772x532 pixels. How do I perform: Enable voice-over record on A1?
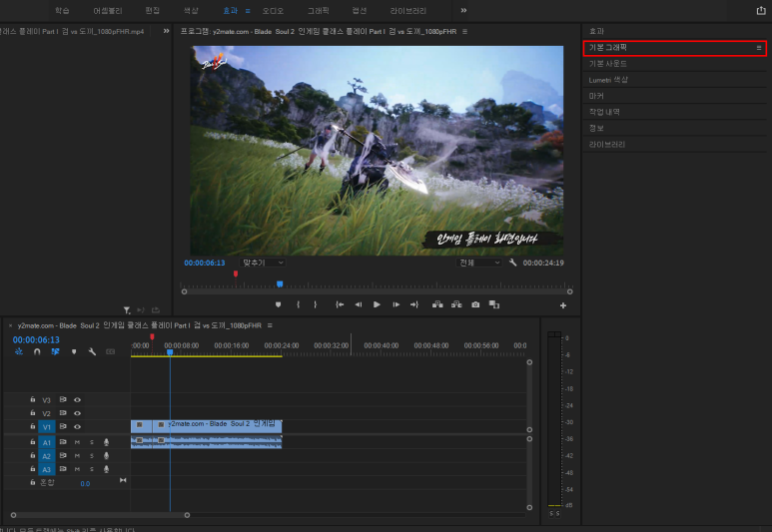click(106, 442)
